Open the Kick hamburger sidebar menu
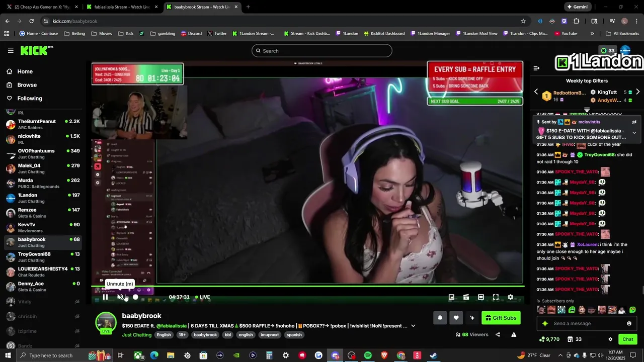Image resolution: width=644 pixels, height=362 pixels. coord(11,51)
